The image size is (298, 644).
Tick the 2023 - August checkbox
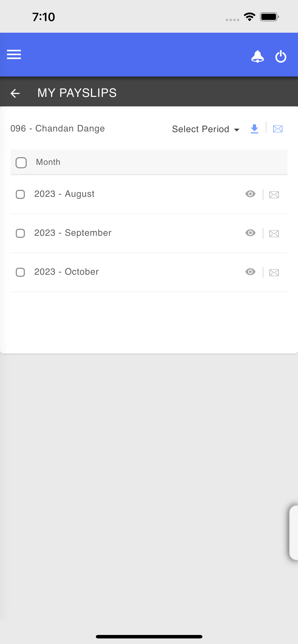20,194
